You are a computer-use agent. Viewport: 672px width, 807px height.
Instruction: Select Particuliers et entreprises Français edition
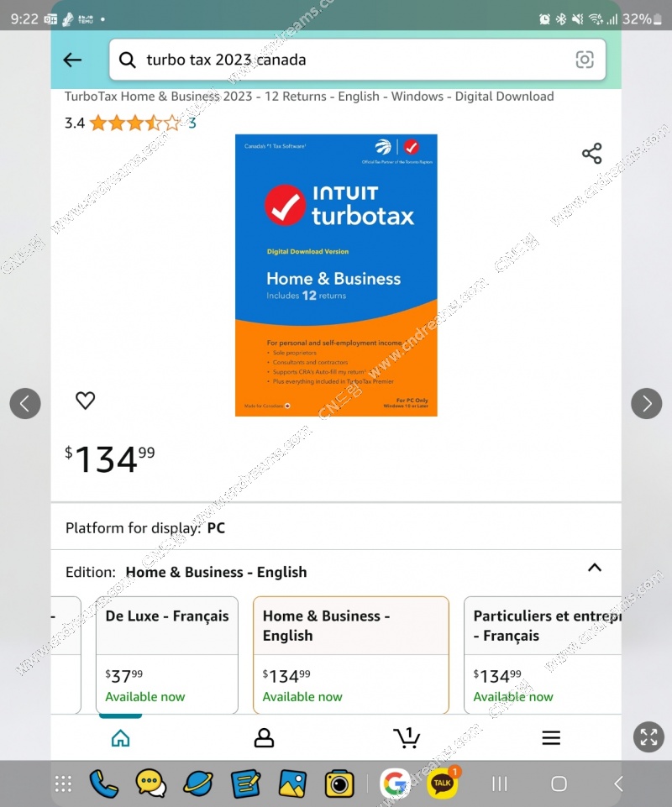point(543,655)
